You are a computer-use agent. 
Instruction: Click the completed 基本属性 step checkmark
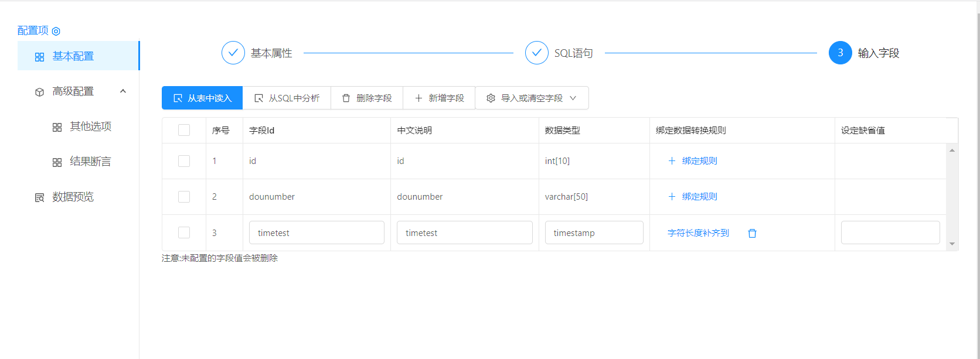(233, 53)
